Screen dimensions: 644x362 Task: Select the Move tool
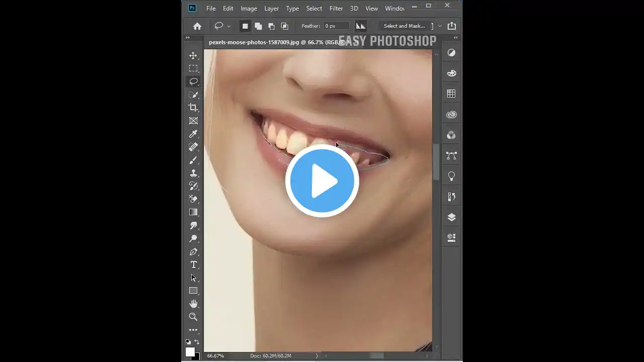(194, 55)
